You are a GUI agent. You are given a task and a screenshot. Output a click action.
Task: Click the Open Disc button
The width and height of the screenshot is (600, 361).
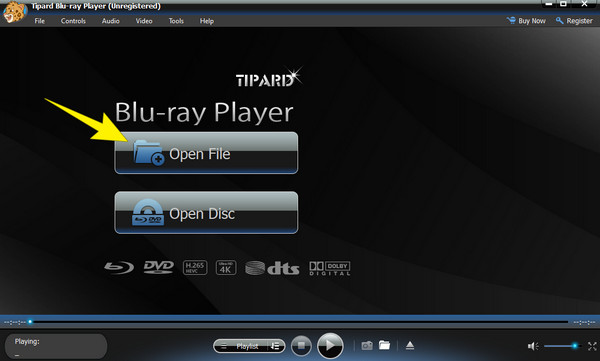click(x=206, y=212)
